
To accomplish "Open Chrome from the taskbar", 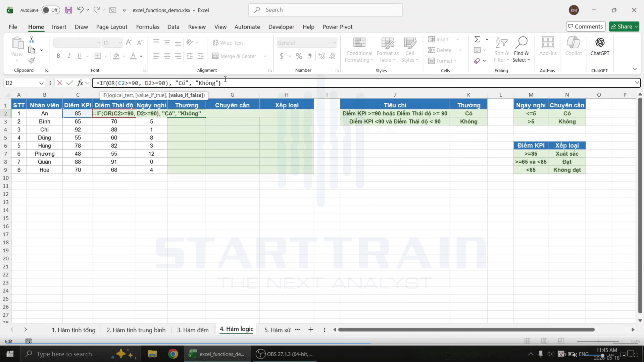I will 173,354.
